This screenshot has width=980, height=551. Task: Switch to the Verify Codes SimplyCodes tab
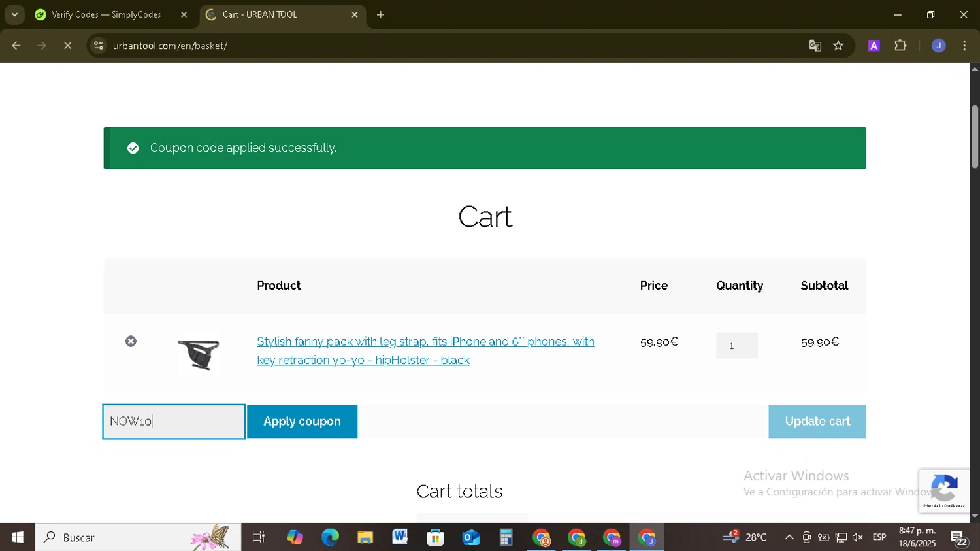pyautogui.click(x=105, y=14)
